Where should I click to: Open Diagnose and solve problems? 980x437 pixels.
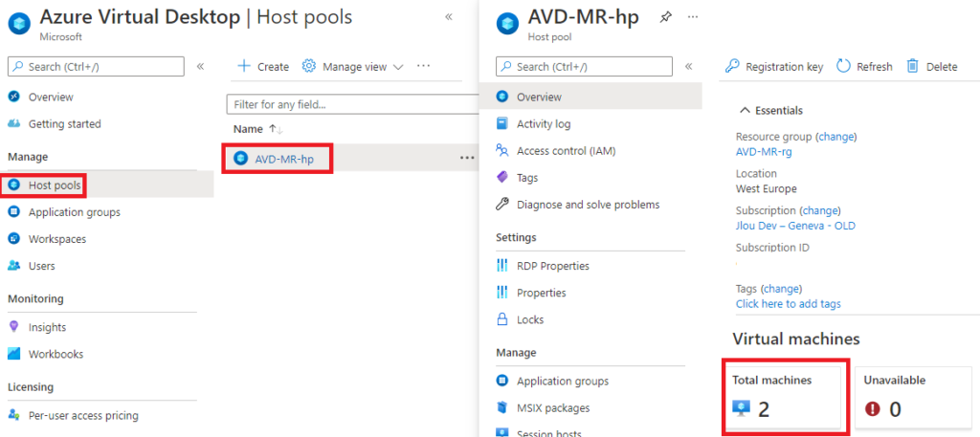point(590,204)
